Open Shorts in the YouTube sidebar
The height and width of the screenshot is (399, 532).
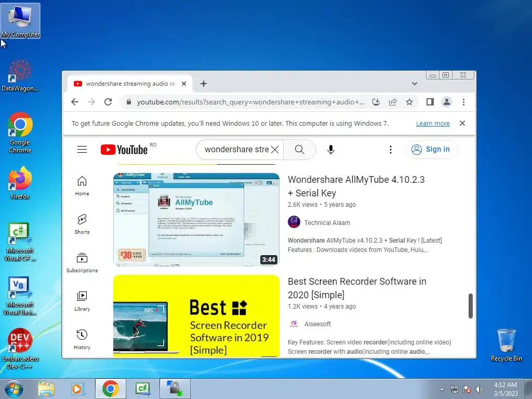point(82,224)
